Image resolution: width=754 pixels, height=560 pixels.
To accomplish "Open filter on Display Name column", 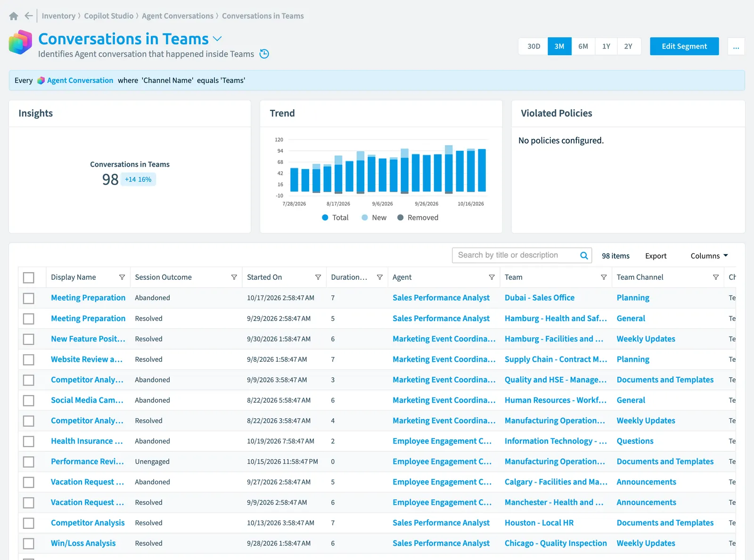I will (x=122, y=277).
